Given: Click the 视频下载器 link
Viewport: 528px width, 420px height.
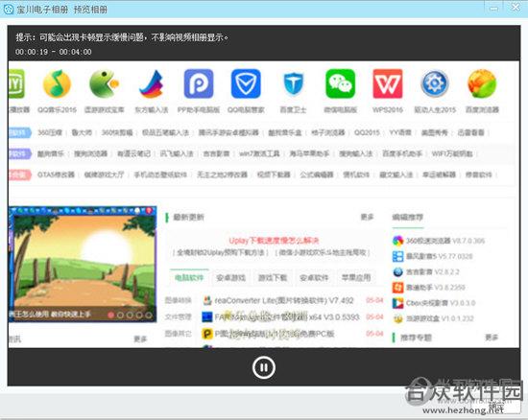Looking at the screenshot, I should tap(274, 175).
